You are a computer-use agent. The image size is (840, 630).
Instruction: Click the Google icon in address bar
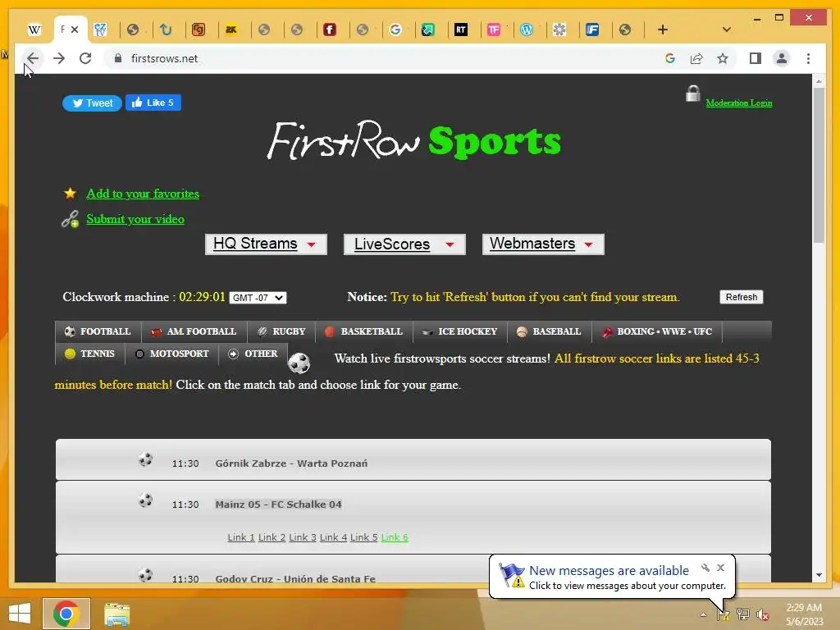point(669,58)
